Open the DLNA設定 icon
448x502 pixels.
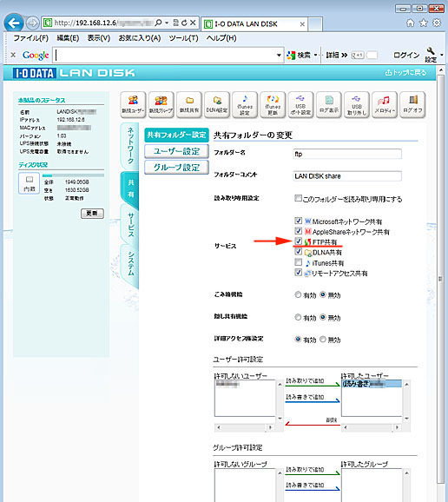[217, 105]
